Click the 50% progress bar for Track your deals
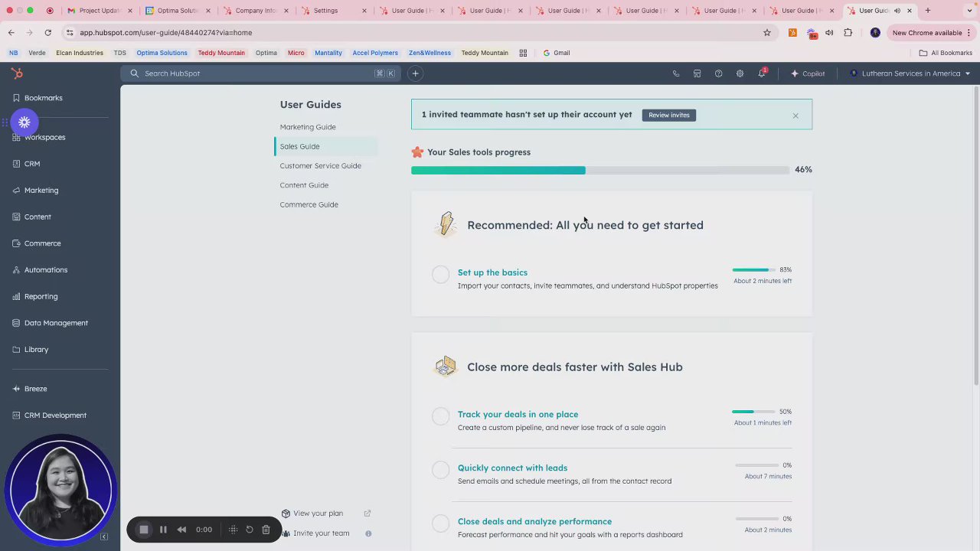Image resolution: width=980 pixels, height=551 pixels. coord(753,412)
